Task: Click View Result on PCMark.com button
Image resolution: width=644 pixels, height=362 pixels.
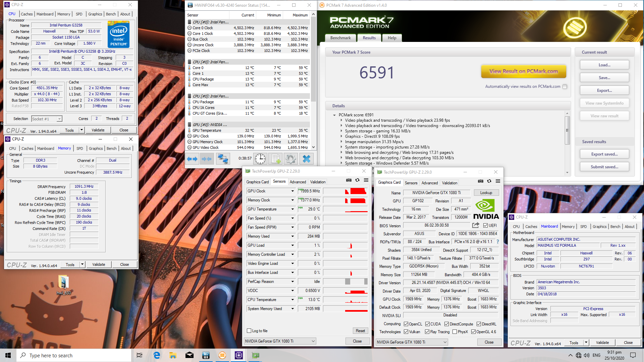Action: pyautogui.click(x=524, y=71)
